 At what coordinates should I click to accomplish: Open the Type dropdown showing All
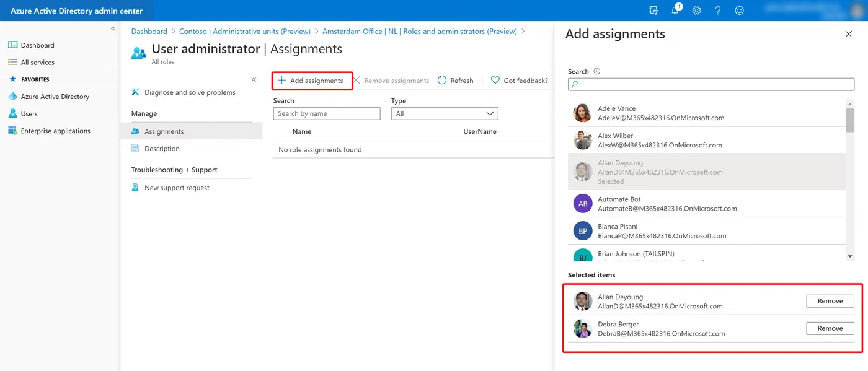[x=445, y=113]
